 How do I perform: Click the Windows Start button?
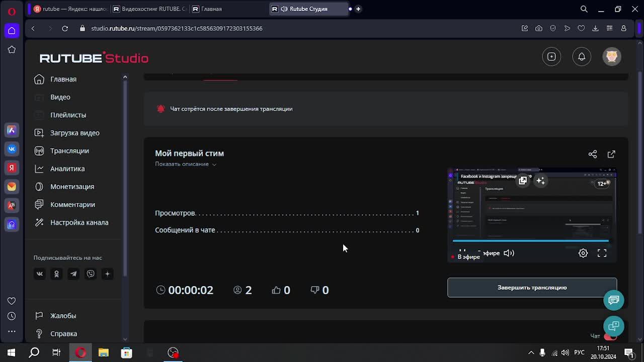[x=11, y=352]
